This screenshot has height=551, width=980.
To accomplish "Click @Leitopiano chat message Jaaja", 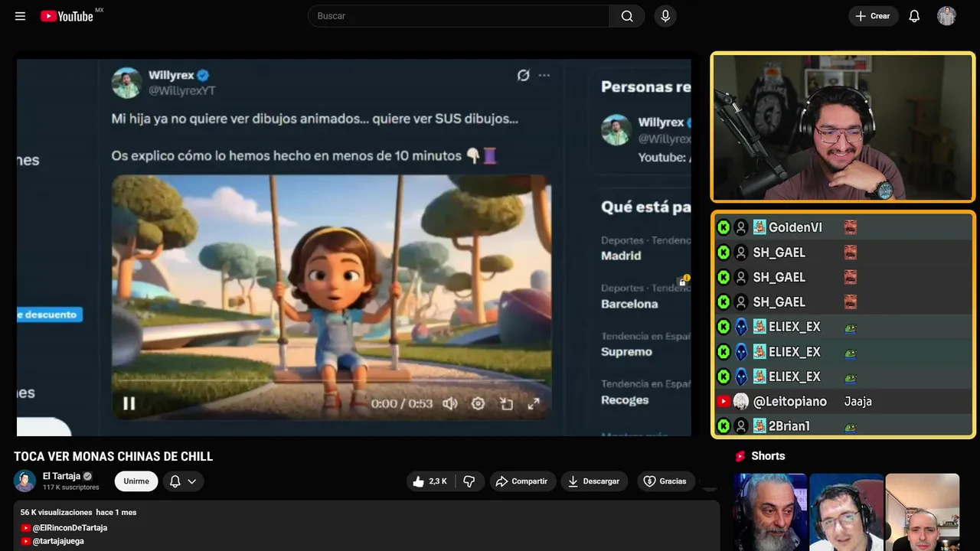I will click(858, 401).
